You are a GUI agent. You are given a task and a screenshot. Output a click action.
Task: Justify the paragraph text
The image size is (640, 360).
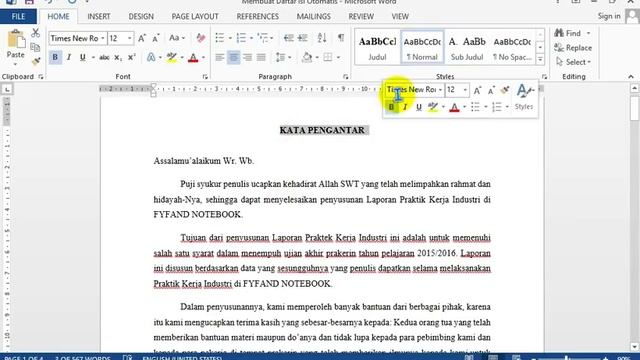coord(261,58)
